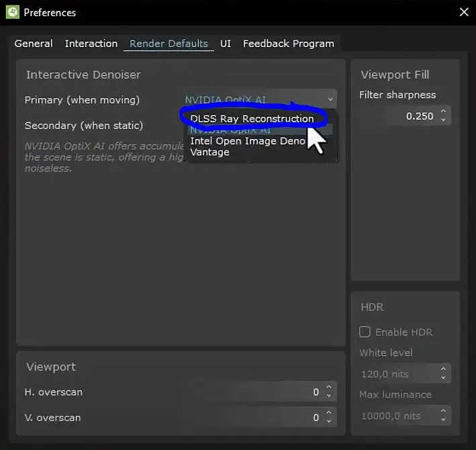Switch to the Interaction tab
The height and width of the screenshot is (450, 476).
point(91,44)
